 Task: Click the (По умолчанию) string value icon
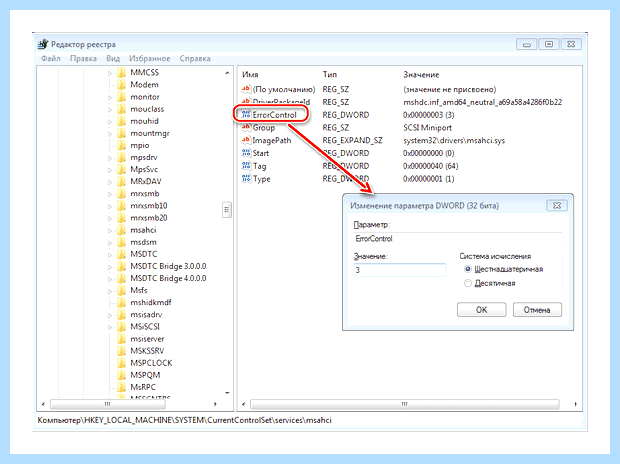point(246,89)
